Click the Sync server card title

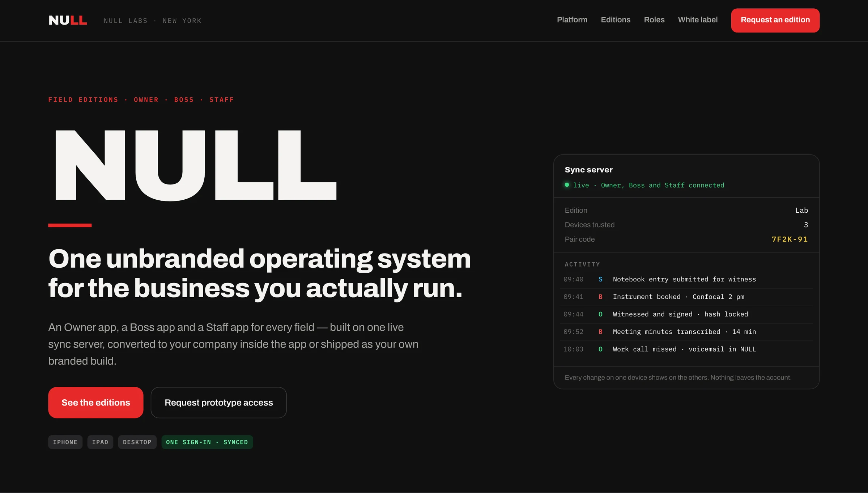click(x=588, y=170)
